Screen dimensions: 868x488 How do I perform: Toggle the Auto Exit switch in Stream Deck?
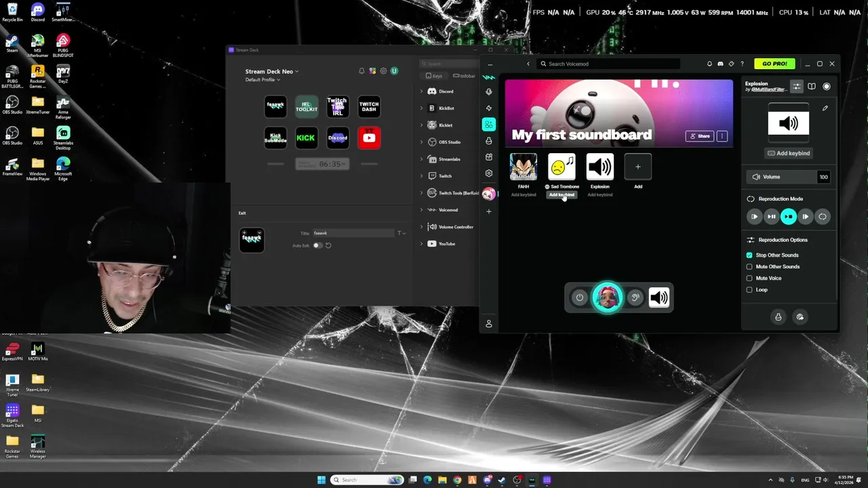click(x=317, y=245)
